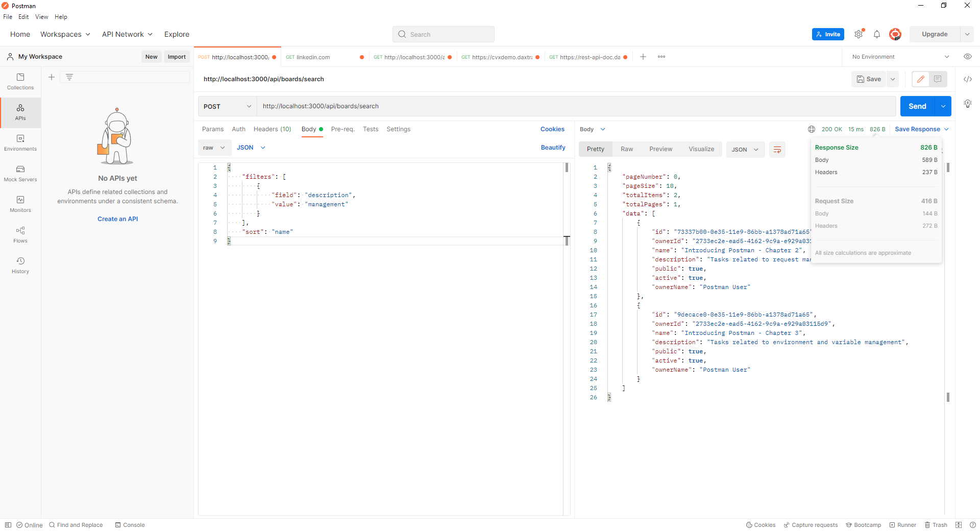Open the request body JSON format dropdown
This screenshot has width=980, height=531.
coord(251,148)
